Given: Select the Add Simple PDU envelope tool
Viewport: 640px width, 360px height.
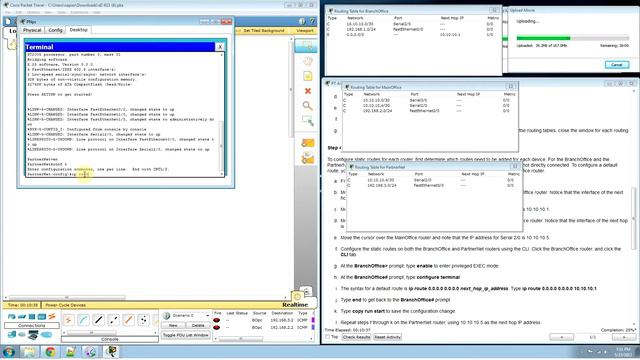Looking at the screenshot, I should 308,143.
